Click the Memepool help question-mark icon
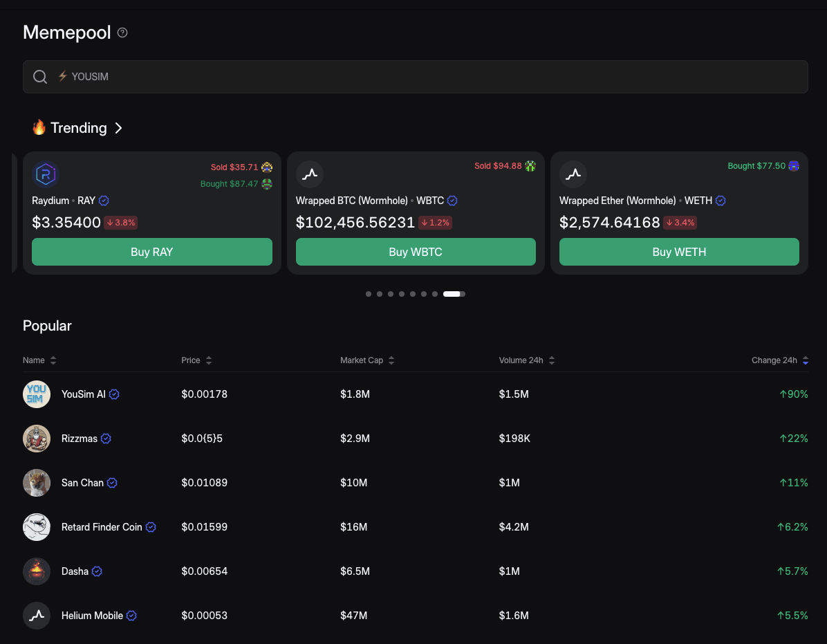 [122, 33]
